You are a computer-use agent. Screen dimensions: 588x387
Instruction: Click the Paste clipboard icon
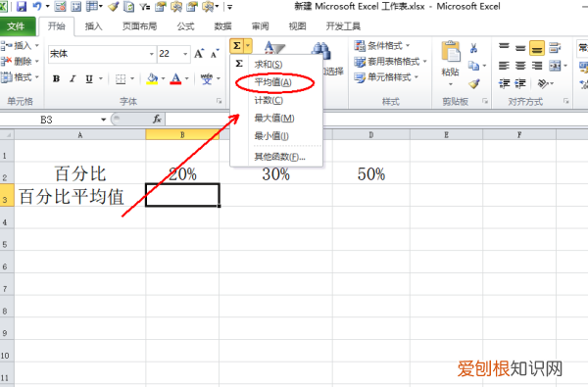(451, 52)
